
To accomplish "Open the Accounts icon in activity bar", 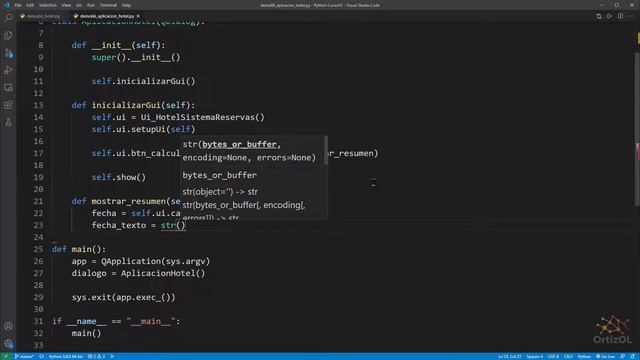I will [x=8, y=326].
